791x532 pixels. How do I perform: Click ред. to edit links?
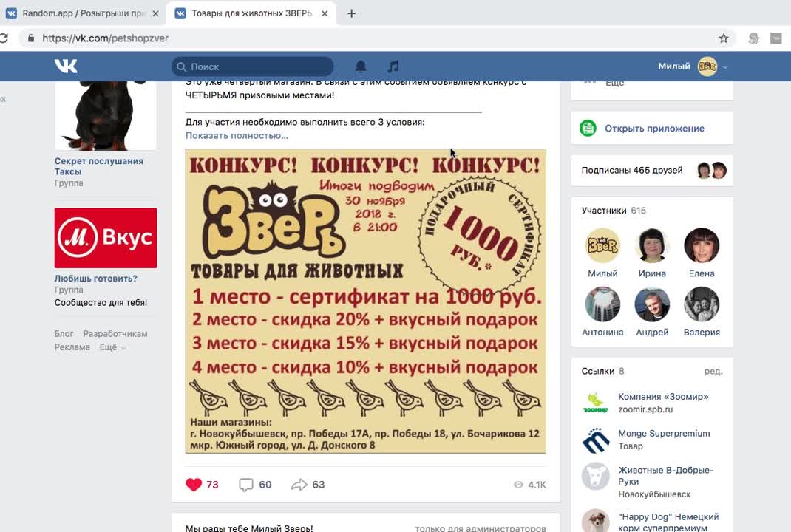click(713, 371)
